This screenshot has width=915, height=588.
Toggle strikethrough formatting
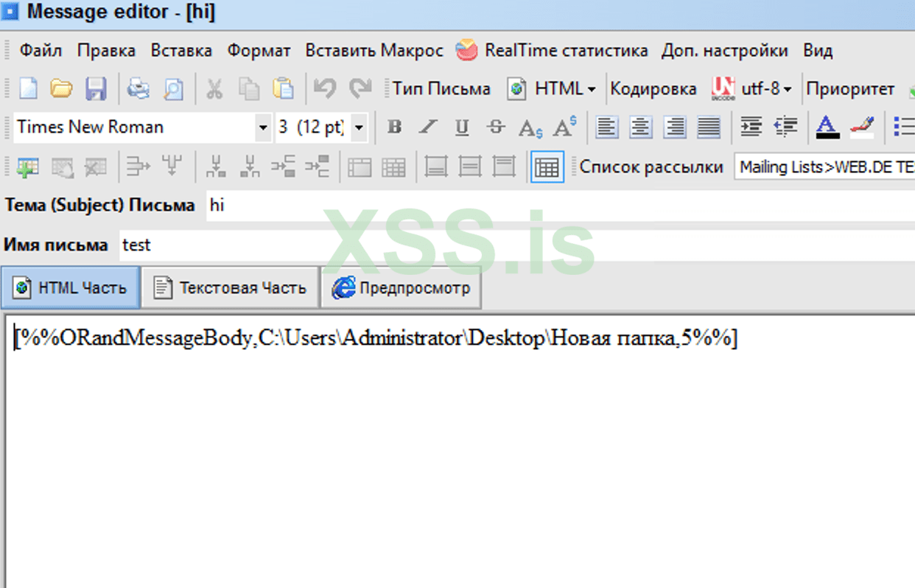[496, 127]
